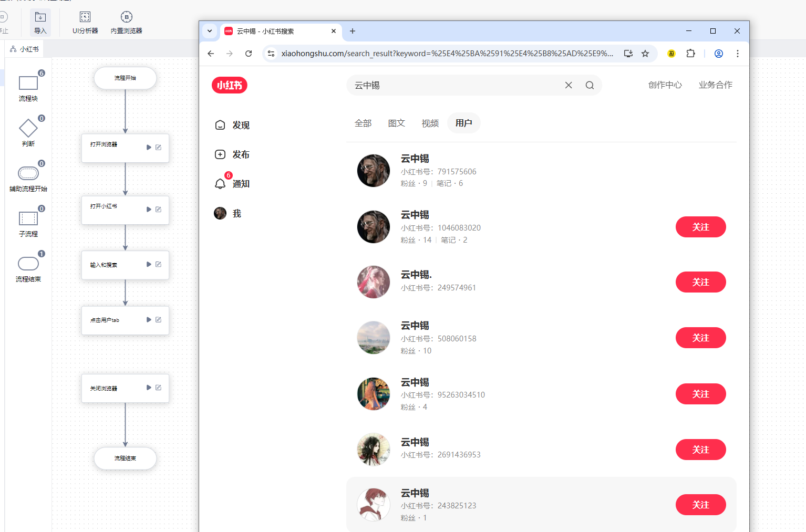Follow the user with ID 1046083020
Viewport: 806px width, 532px height.
tap(700, 227)
